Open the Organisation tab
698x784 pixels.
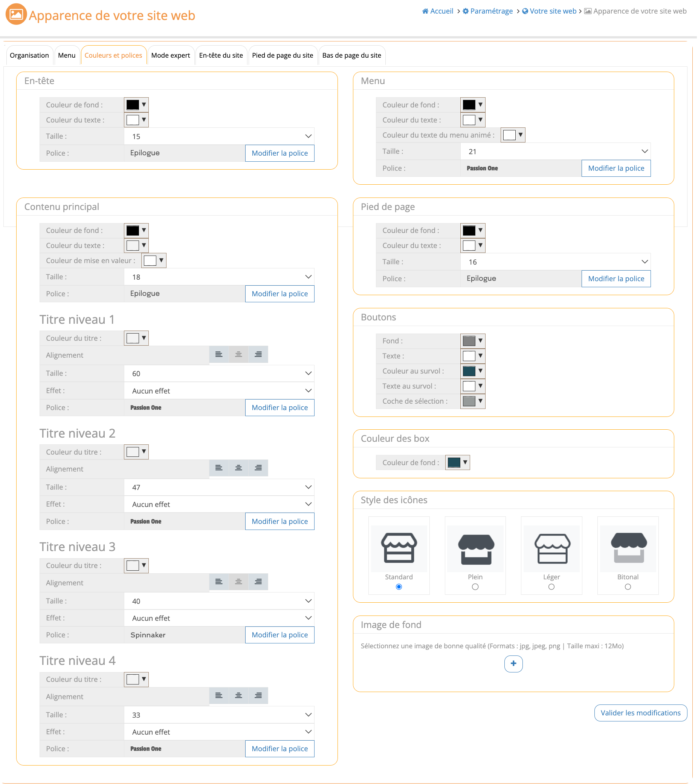(29, 56)
